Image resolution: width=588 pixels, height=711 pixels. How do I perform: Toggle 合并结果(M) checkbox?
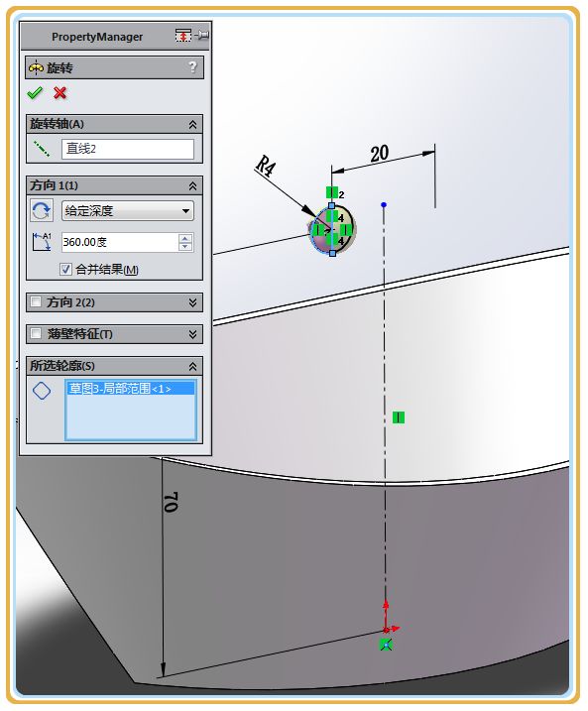pos(65,270)
